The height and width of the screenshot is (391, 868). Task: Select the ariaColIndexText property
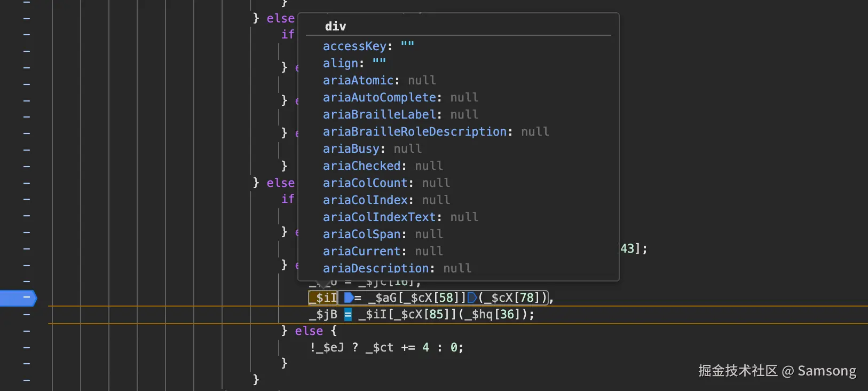pos(400,217)
